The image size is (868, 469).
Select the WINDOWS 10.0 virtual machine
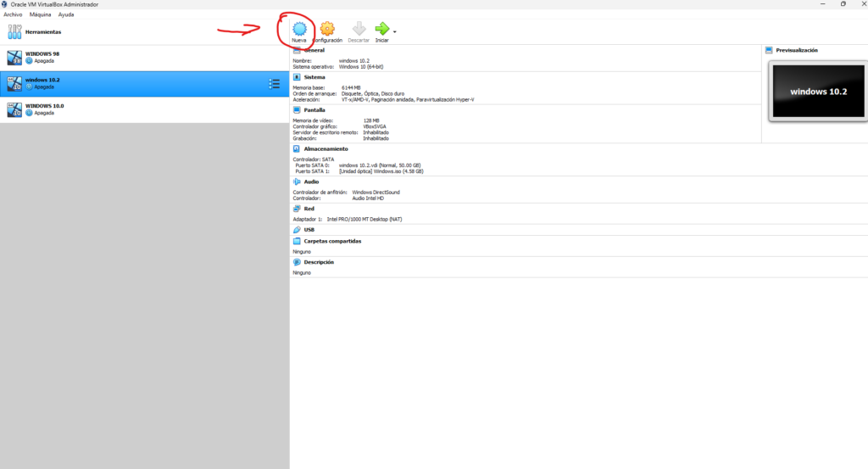(42, 109)
